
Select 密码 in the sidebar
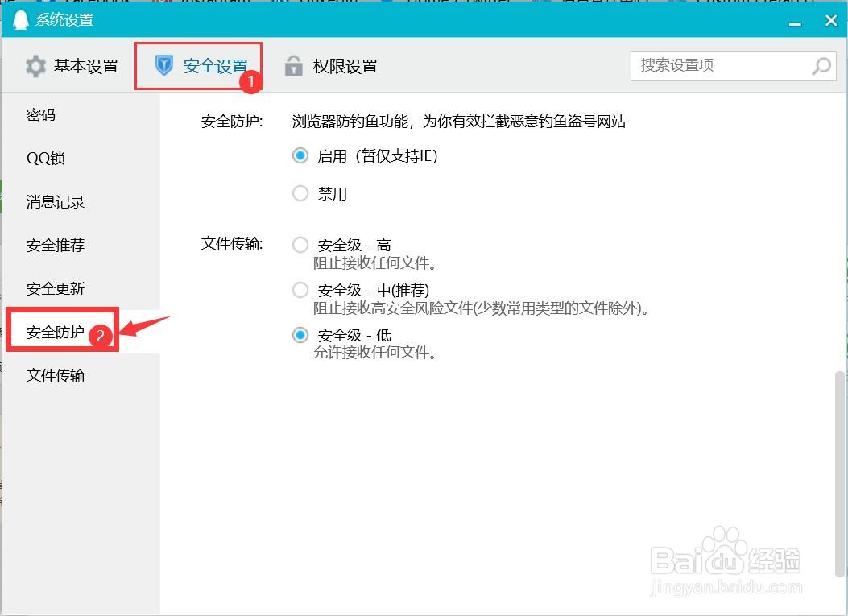click(x=41, y=114)
